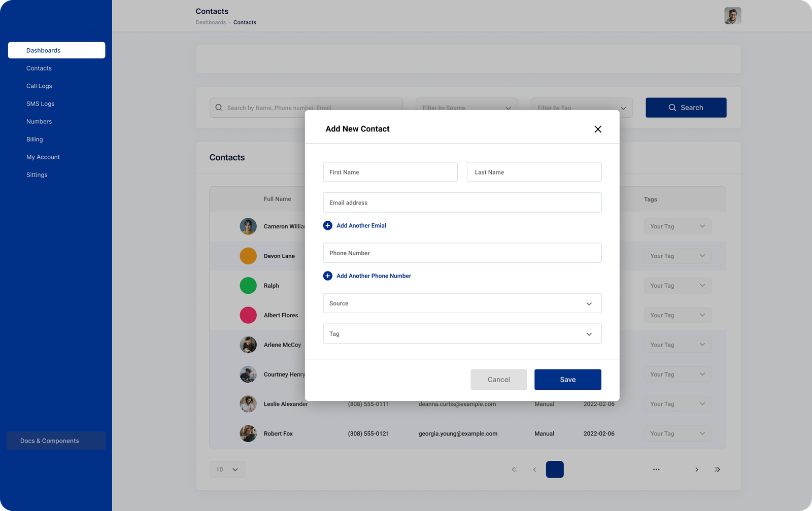Viewport: 812px width, 511px height.
Task: Click the First Name field
Action: pyautogui.click(x=390, y=172)
